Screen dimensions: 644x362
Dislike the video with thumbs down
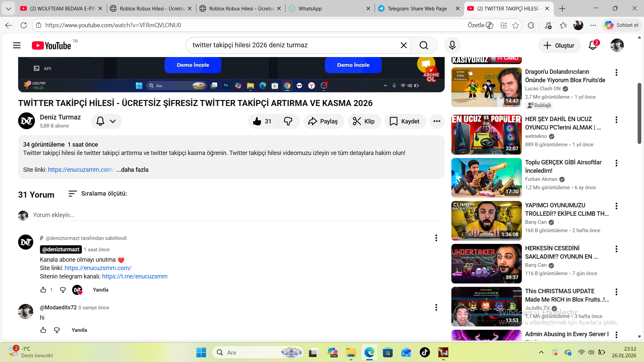pyautogui.click(x=288, y=121)
